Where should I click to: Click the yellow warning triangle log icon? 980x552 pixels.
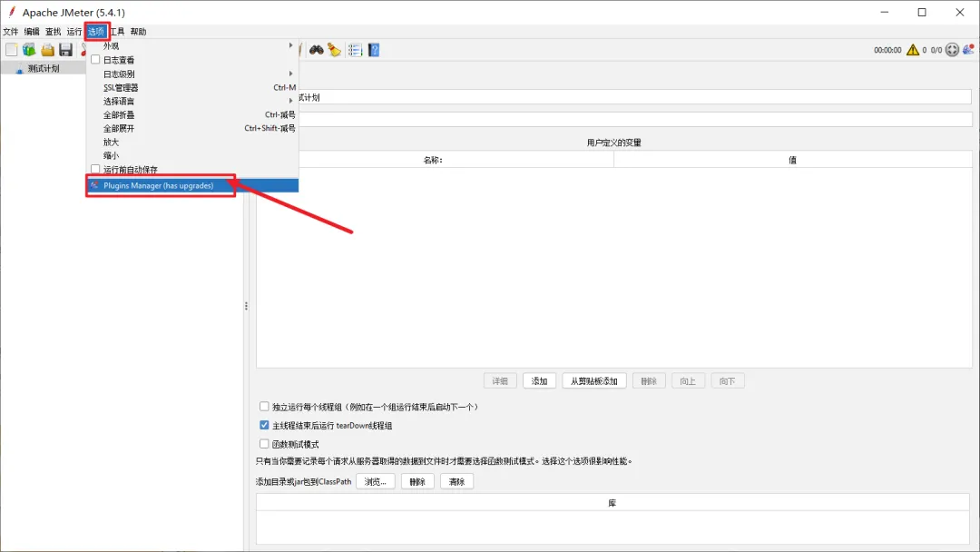913,50
